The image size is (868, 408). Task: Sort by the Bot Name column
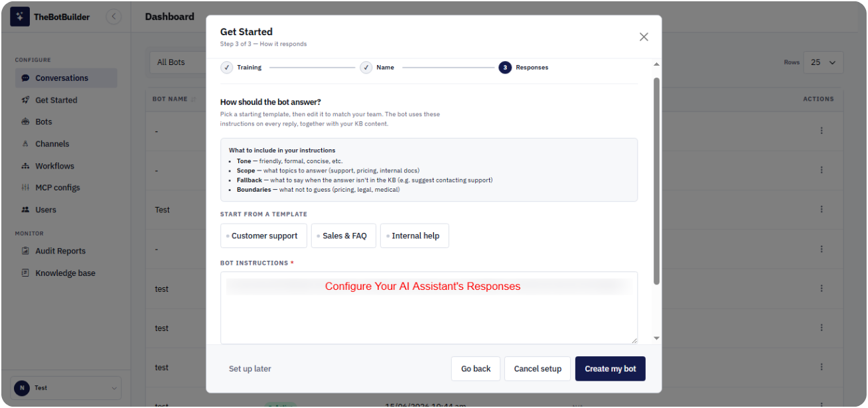pos(174,100)
